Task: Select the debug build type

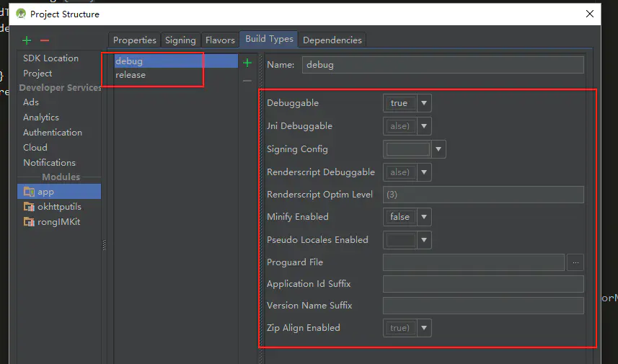Action: point(176,61)
